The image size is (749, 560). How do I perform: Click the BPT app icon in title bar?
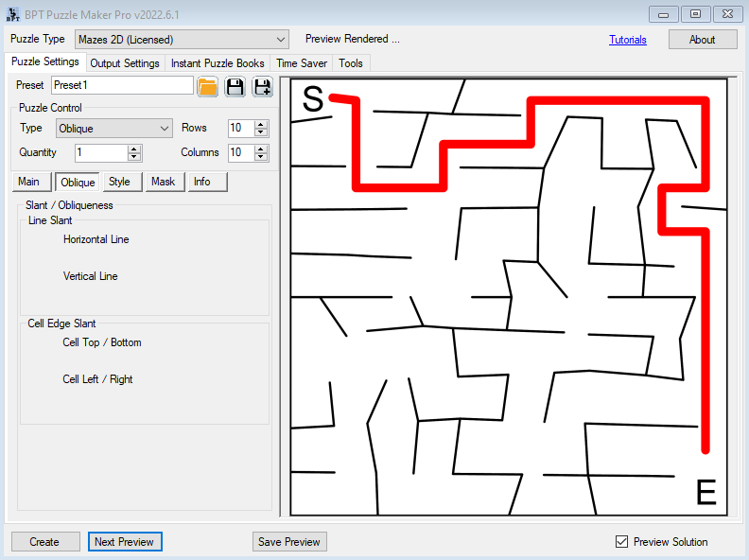13,14
